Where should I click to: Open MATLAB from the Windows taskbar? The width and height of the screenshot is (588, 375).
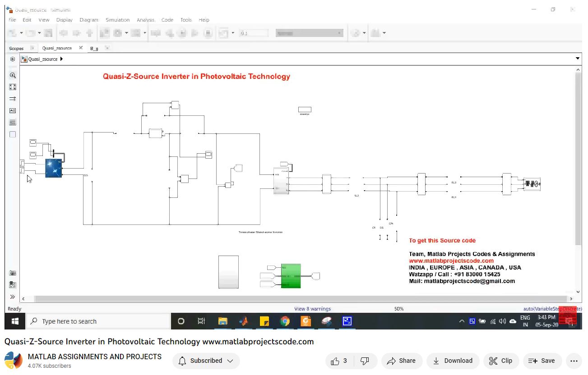click(x=244, y=321)
